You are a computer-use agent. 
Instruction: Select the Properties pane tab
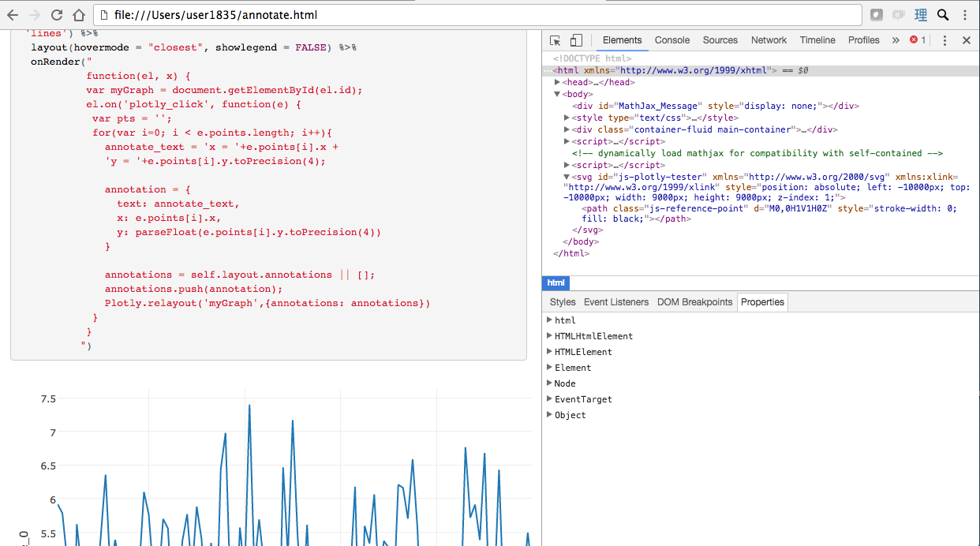762,301
